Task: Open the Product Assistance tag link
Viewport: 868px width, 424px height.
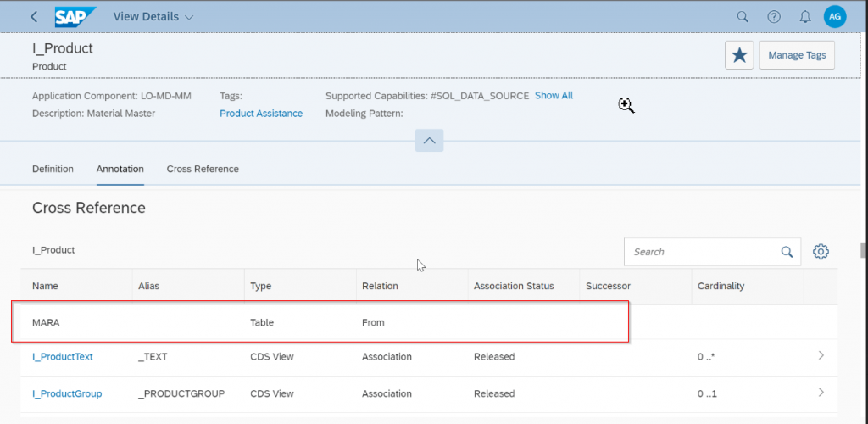Action: click(261, 113)
